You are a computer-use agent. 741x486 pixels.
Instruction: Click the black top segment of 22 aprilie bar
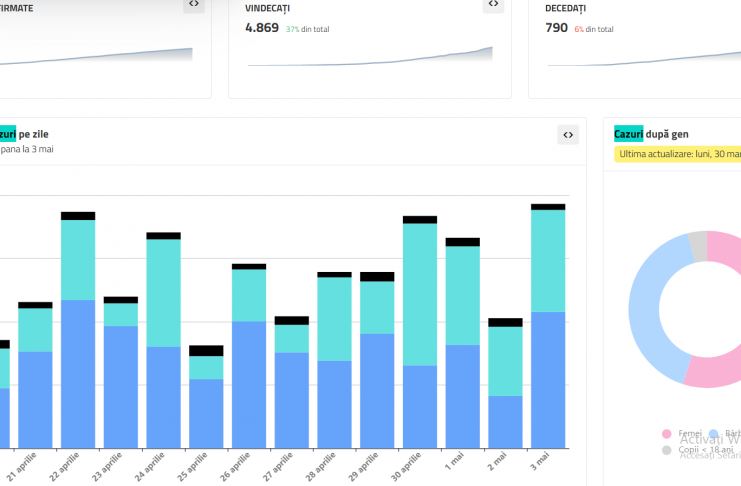tap(78, 215)
